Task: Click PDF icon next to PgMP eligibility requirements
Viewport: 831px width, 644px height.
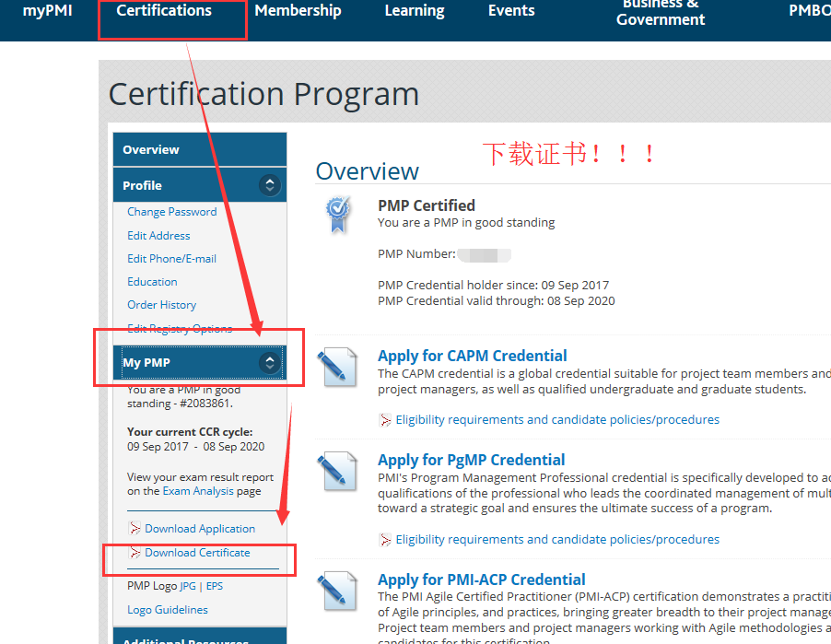Action: pos(385,540)
